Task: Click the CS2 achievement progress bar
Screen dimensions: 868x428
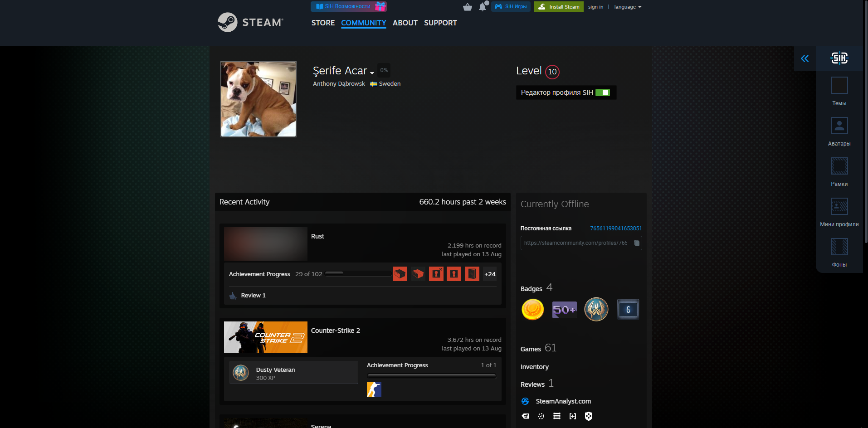Action: pyautogui.click(x=432, y=376)
